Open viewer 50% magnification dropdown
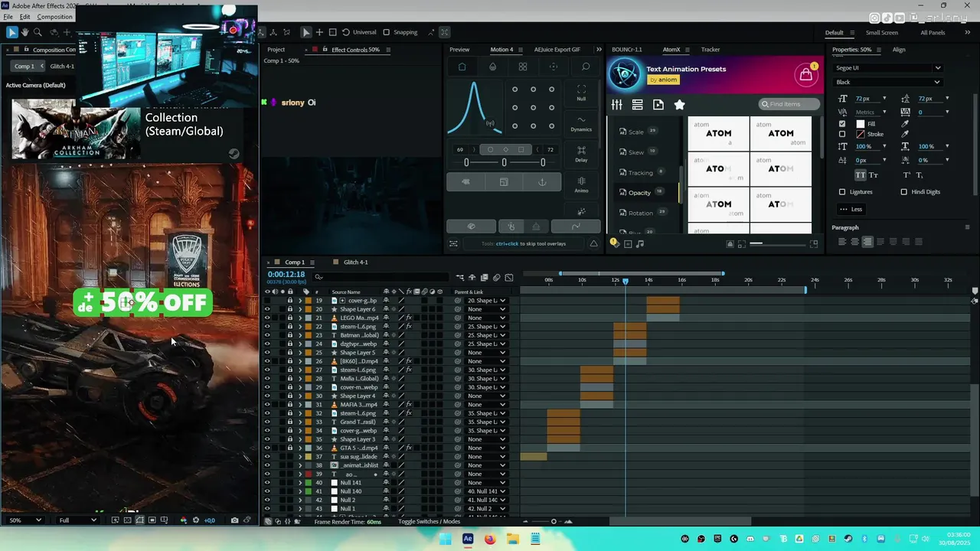The width and height of the screenshot is (980, 551). coord(25,520)
